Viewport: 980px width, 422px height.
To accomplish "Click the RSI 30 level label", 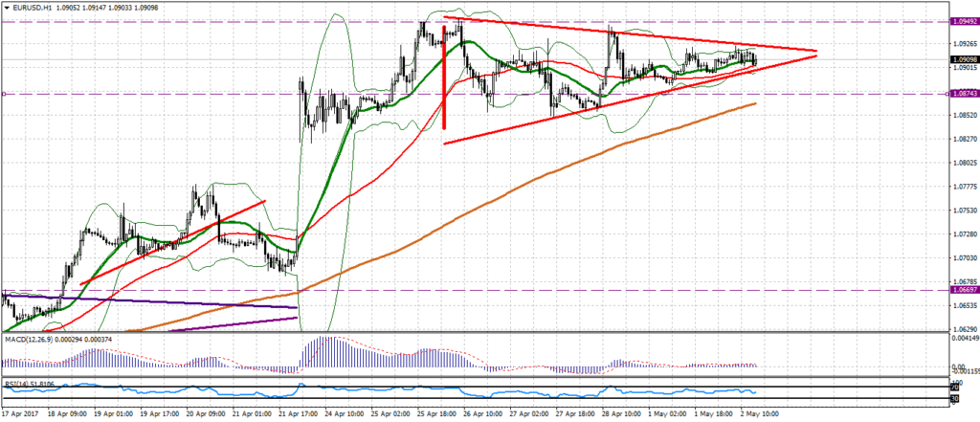I will [x=955, y=398].
